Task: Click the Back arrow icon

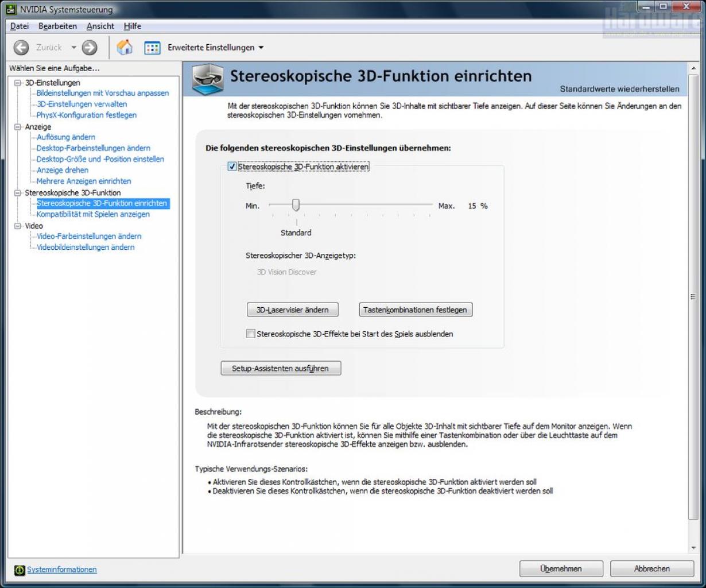Action: click(x=21, y=48)
